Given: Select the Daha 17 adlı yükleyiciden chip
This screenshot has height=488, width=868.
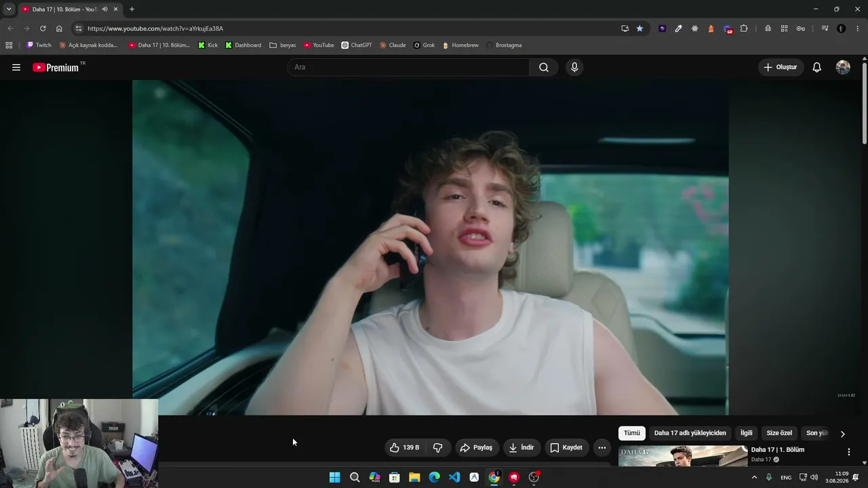Looking at the screenshot, I should 690,433.
